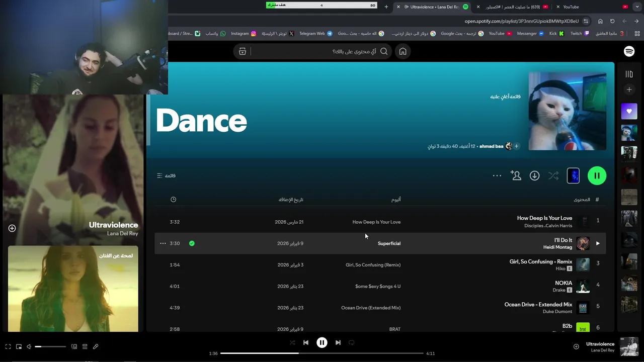Viewport: 644px width, 362px height.
Task: Pause the playlist with green button
Action: [x=597, y=176]
